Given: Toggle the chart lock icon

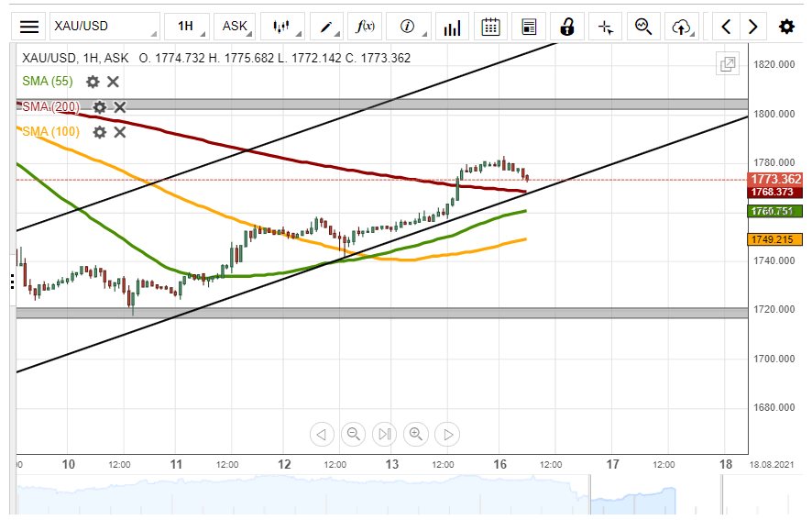Looking at the screenshot, I should tap(567, 27).
